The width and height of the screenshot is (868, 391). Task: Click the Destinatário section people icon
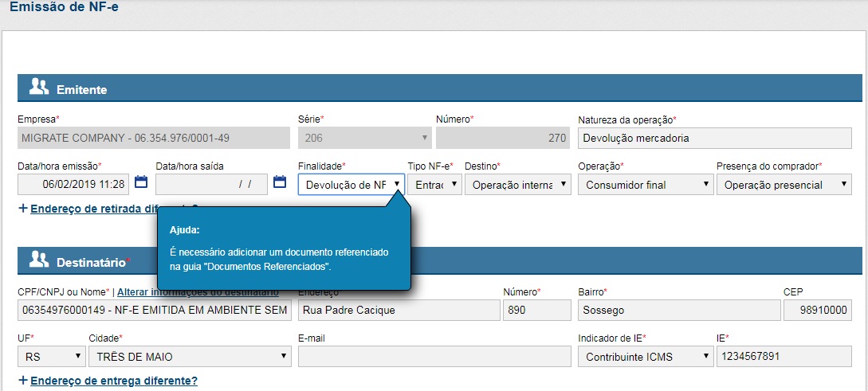39,260
